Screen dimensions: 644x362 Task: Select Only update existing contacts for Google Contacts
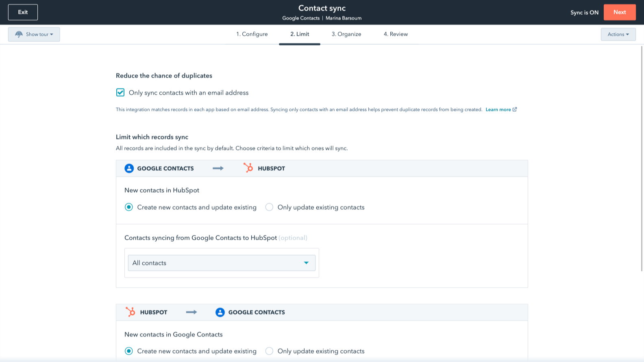click(269, 351)
